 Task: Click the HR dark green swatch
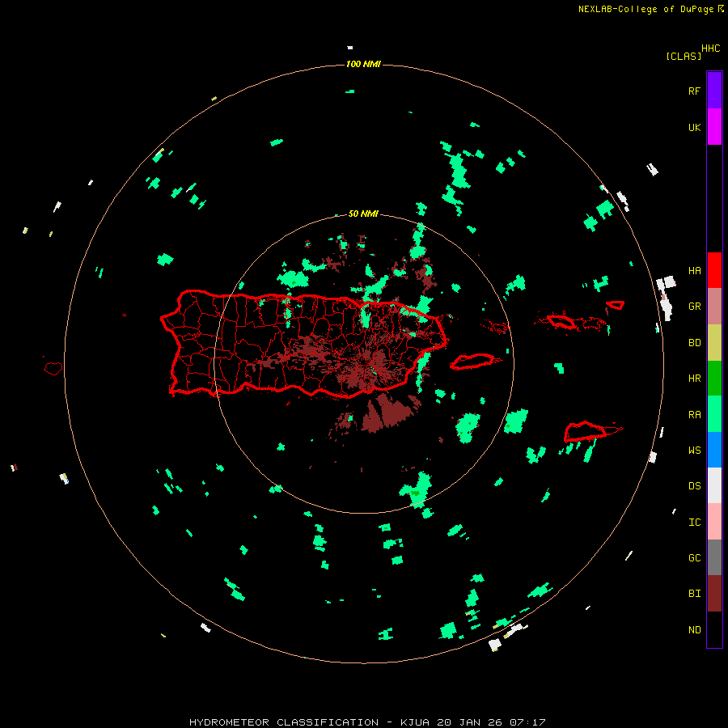pyautogui.click(x=714, y=379)
